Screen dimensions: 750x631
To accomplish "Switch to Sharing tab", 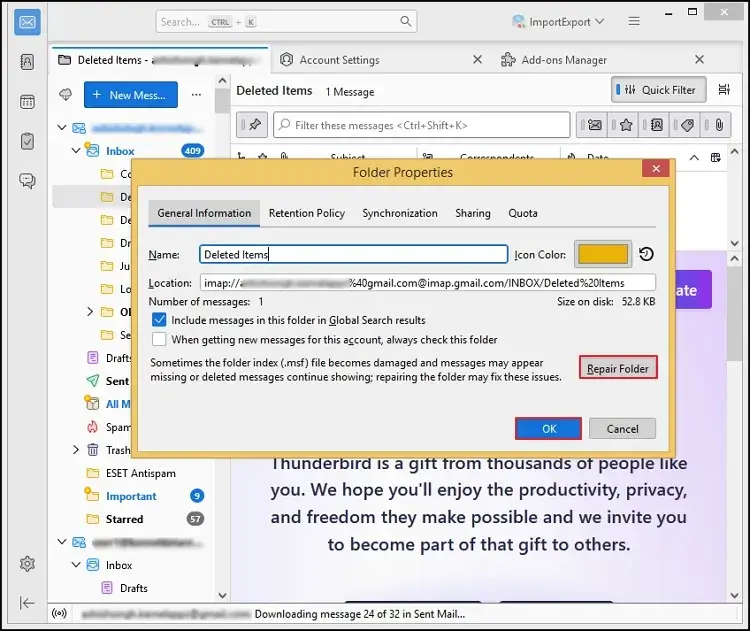I will (x=473, y=213).
